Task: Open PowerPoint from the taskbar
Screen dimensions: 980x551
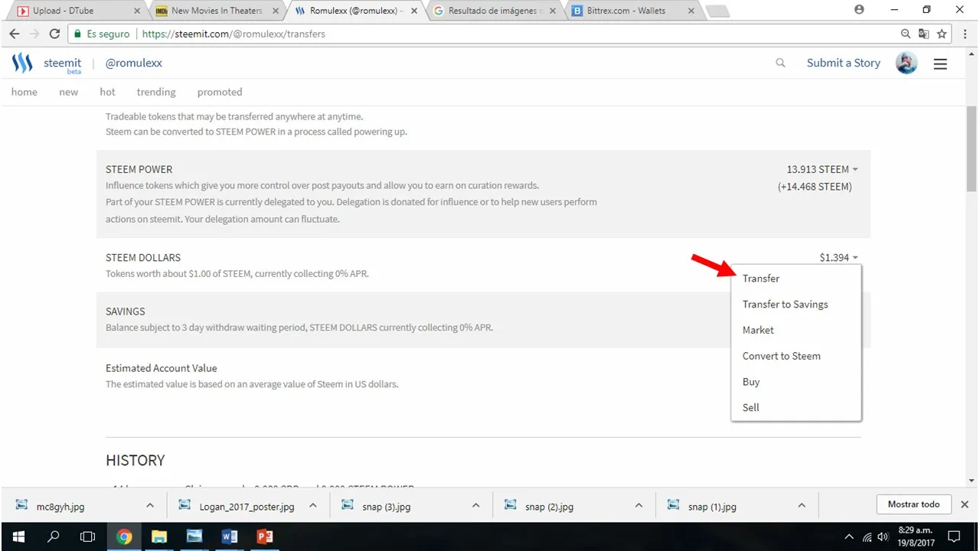Action: pyautogui.click(x=265, y=536)
